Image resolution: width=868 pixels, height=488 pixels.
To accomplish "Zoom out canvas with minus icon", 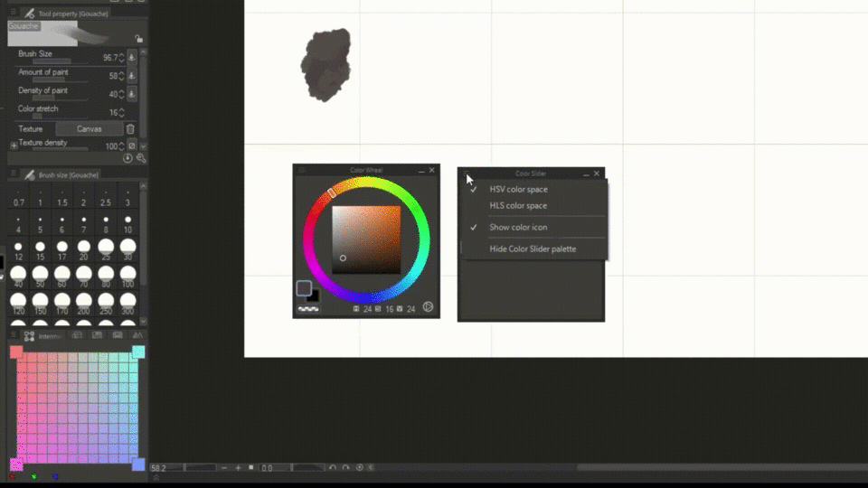I will (224, 468).
